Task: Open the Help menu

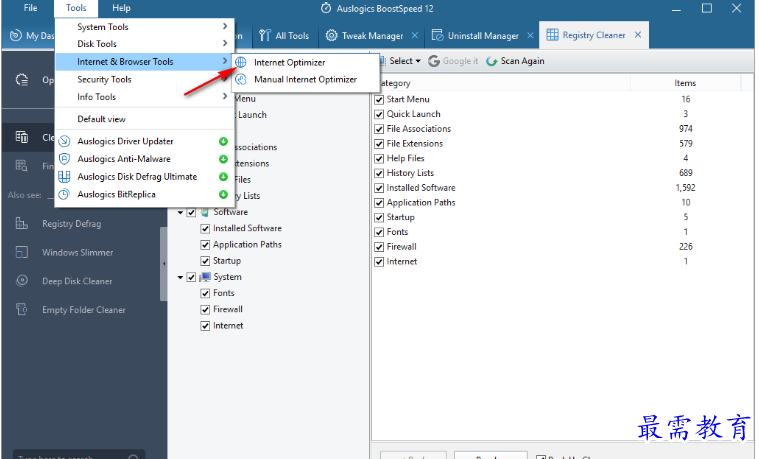Action: [x=121, y=8]
